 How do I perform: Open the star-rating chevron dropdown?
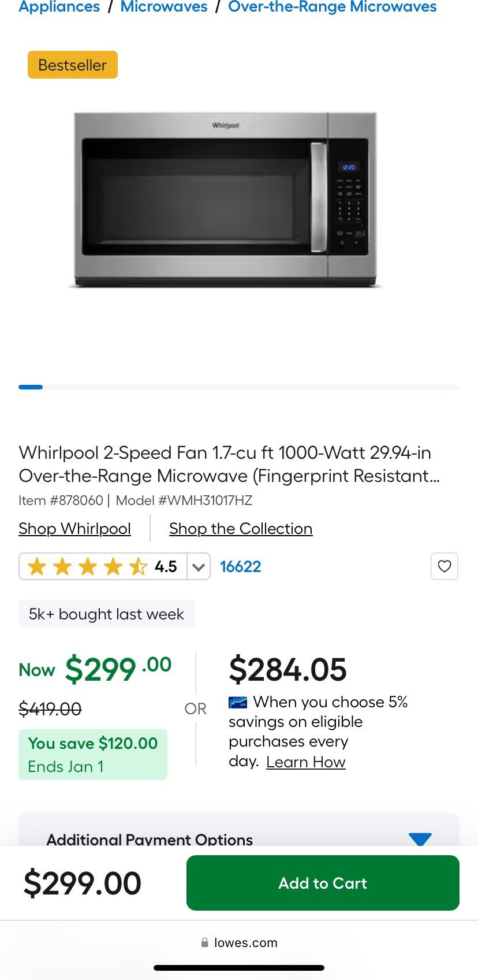pos(198,566)
